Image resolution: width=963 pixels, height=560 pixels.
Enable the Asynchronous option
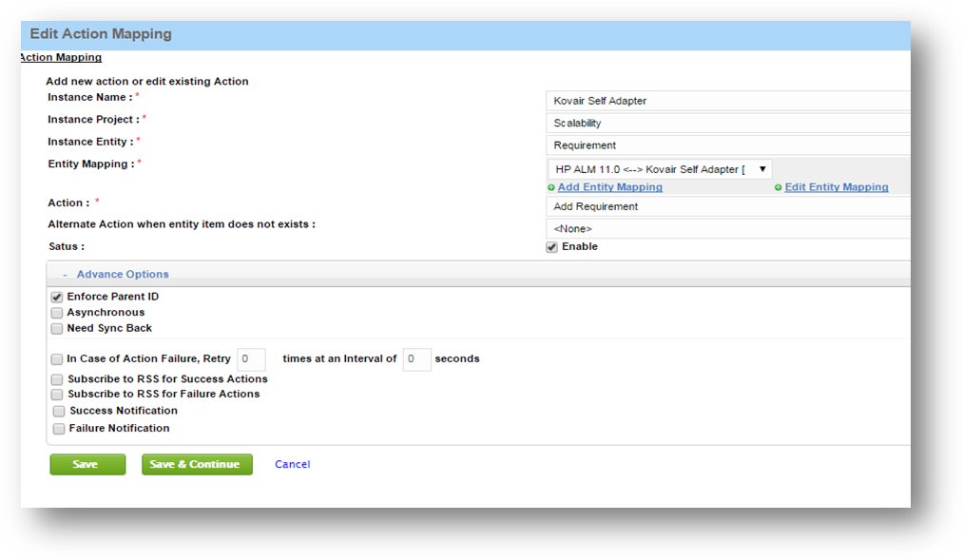coord(57,312)
